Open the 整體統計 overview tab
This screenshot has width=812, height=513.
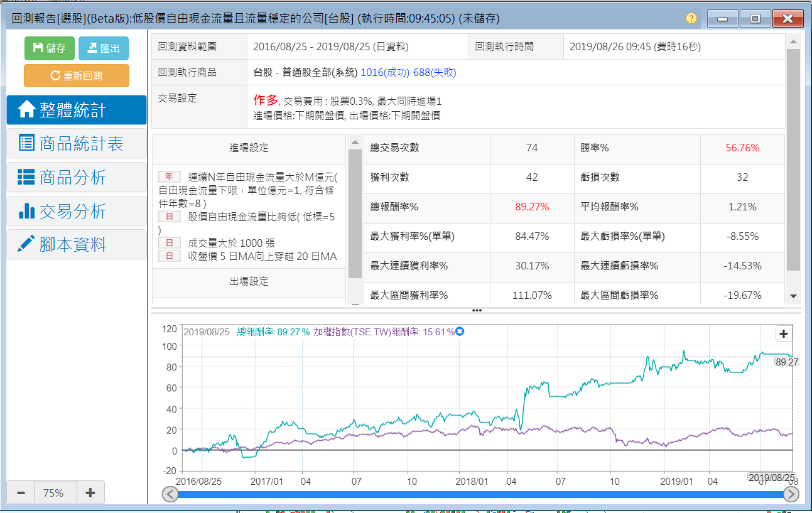tap(77, 110)
